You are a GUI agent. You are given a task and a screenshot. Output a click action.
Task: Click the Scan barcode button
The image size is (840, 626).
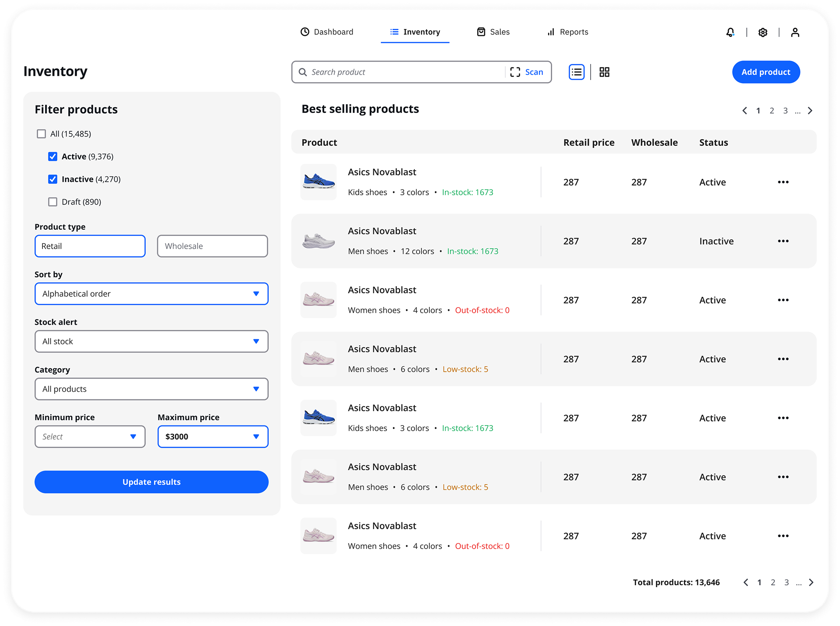tap(526, 72)
